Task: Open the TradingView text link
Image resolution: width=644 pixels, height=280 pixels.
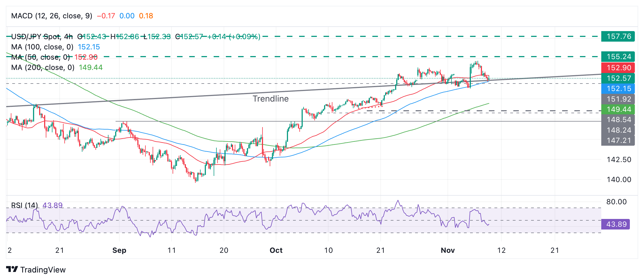Action: point(43,270)
